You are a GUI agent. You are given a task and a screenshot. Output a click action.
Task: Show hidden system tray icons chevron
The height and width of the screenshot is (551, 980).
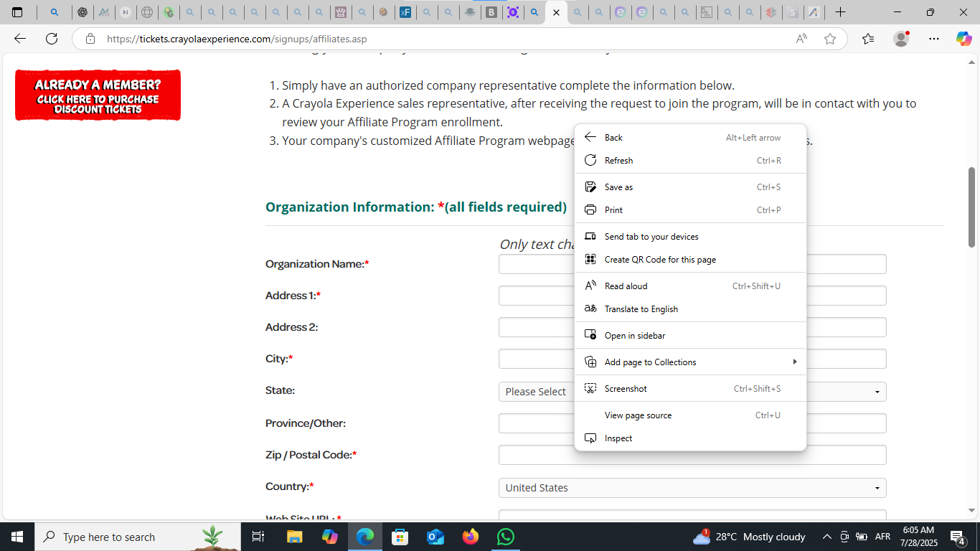click(826, 537)
